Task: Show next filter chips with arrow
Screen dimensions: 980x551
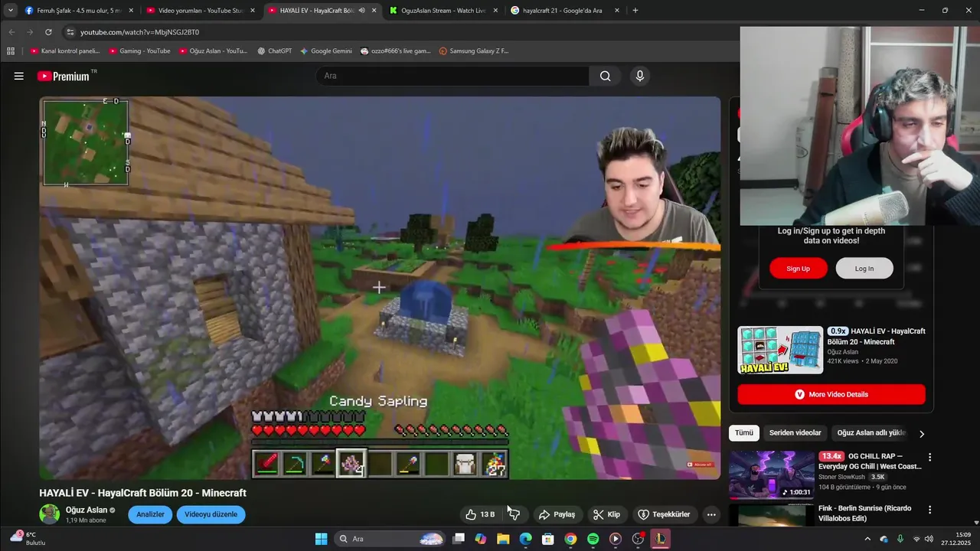Action: click(x=922, y=434)
